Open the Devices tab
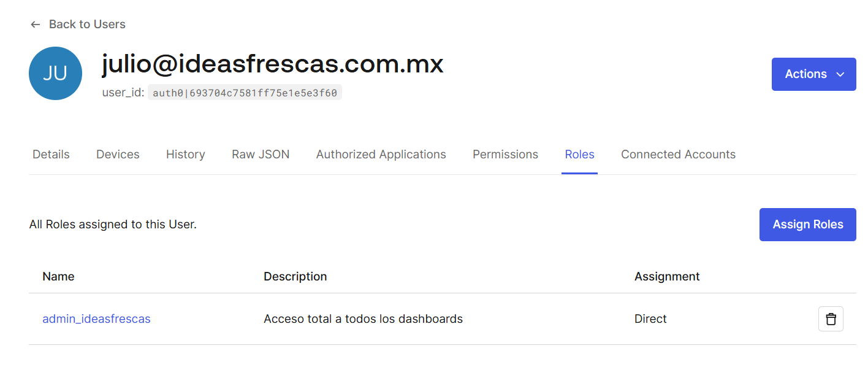 click(x=118, y=155)
